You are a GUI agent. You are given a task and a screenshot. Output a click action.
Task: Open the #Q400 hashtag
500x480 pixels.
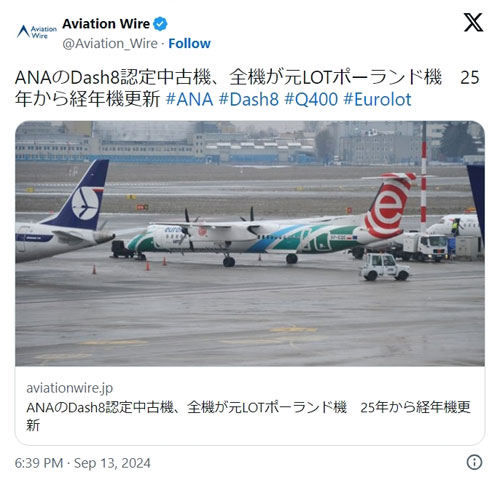[311, 99]
